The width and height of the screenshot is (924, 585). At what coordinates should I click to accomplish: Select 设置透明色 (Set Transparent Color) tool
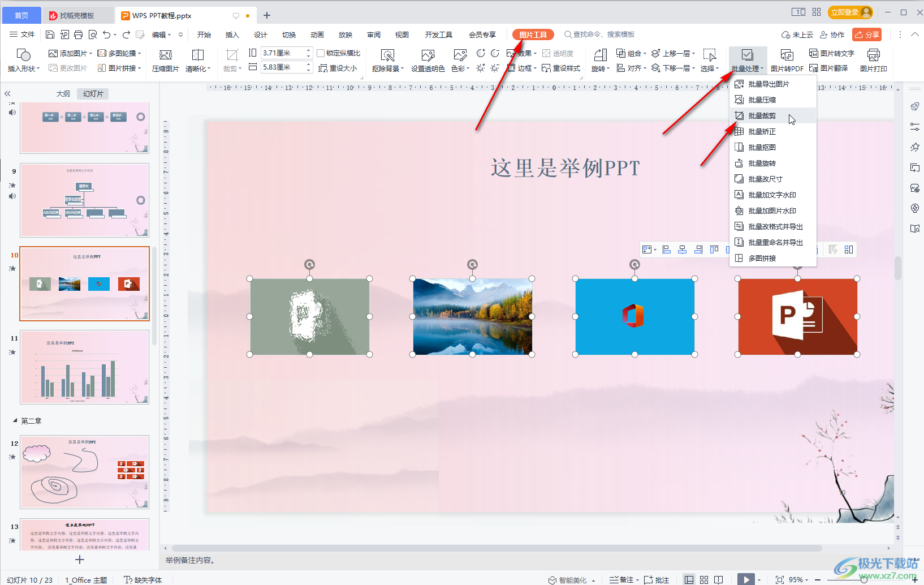click(x=428, y=60)
